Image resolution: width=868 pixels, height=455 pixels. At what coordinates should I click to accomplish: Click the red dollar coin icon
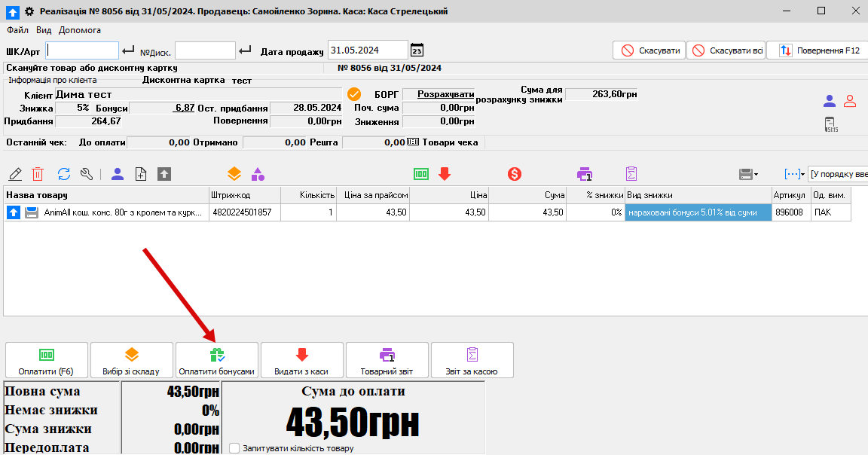pyautogui.click(x=515, y=174)
